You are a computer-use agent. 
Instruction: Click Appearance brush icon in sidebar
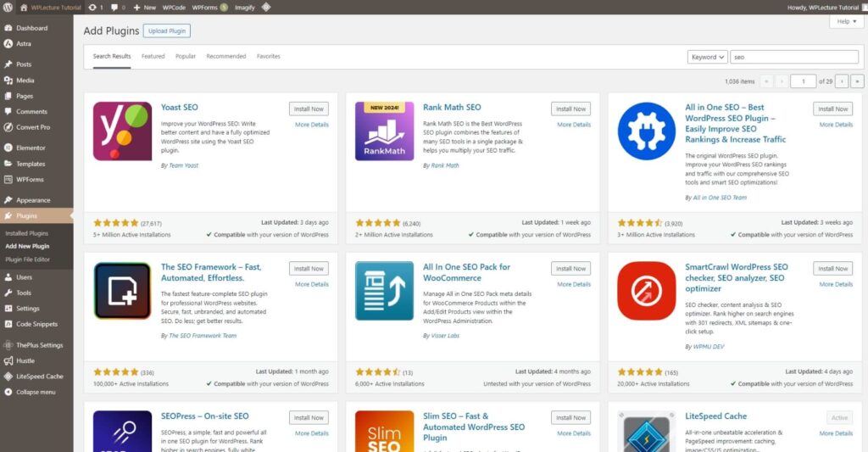click(x=8, y=200)
